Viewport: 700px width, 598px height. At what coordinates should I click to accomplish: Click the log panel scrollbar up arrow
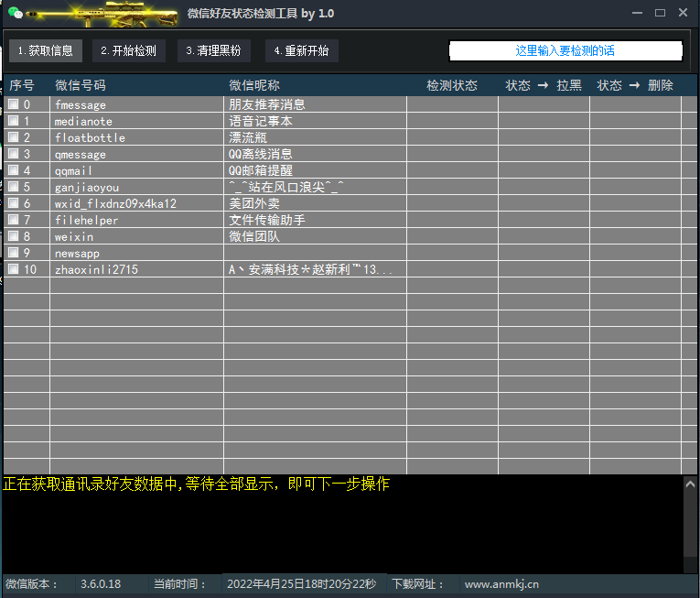(x=690, y=484)
